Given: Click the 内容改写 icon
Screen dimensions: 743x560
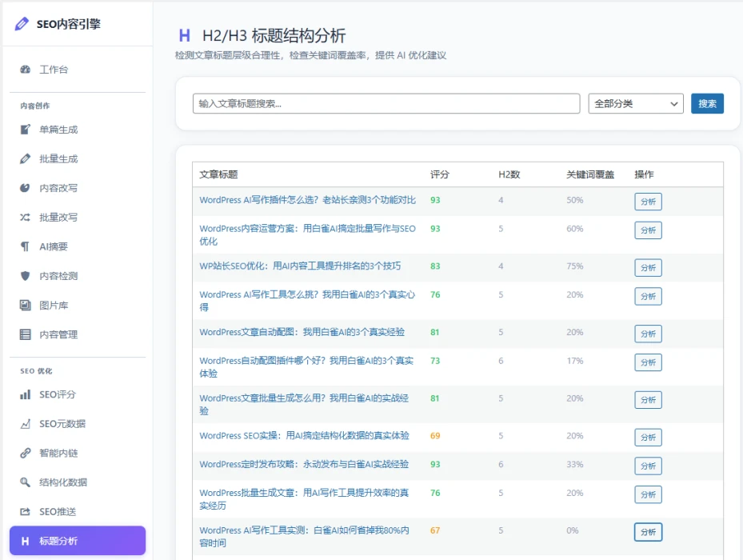Looking at the screenshot, I should [25, 188].
